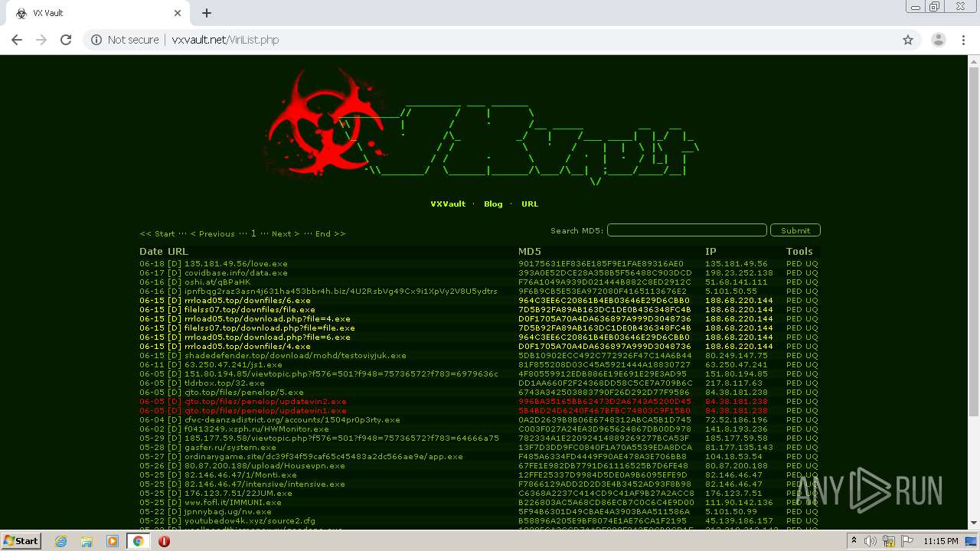The height and width of the screenshot is (551, 980).
Task: Launch Internet Explorer from taskbar
Action: tap(61, 541)
